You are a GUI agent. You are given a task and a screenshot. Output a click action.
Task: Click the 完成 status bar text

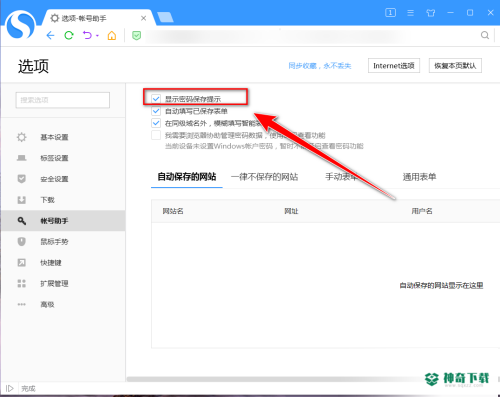[28, 389]
